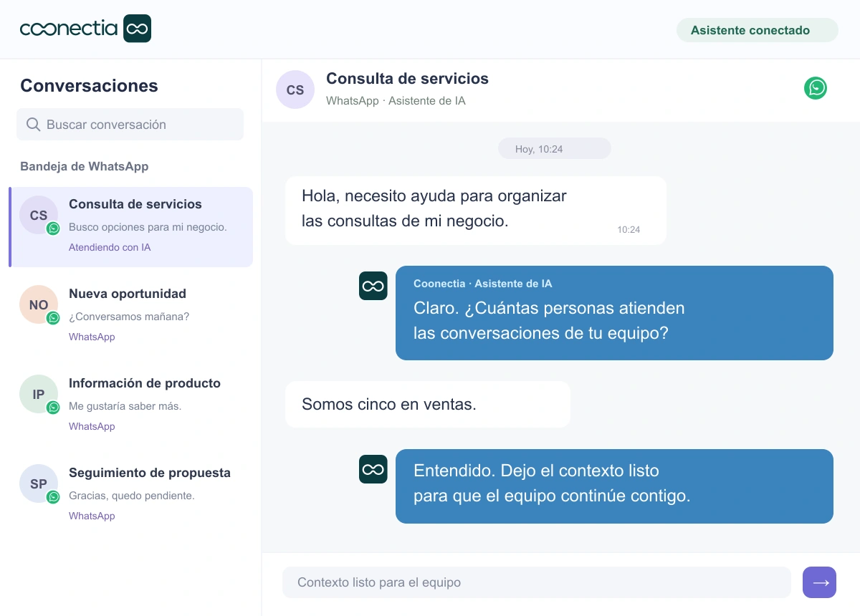Click the Coonectia · Asistente de IA sender label

[x=483, y=284]
